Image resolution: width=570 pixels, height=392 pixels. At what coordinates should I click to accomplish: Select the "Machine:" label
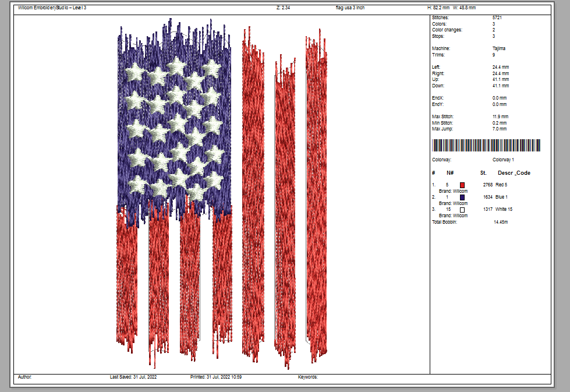tap(441, 48)
